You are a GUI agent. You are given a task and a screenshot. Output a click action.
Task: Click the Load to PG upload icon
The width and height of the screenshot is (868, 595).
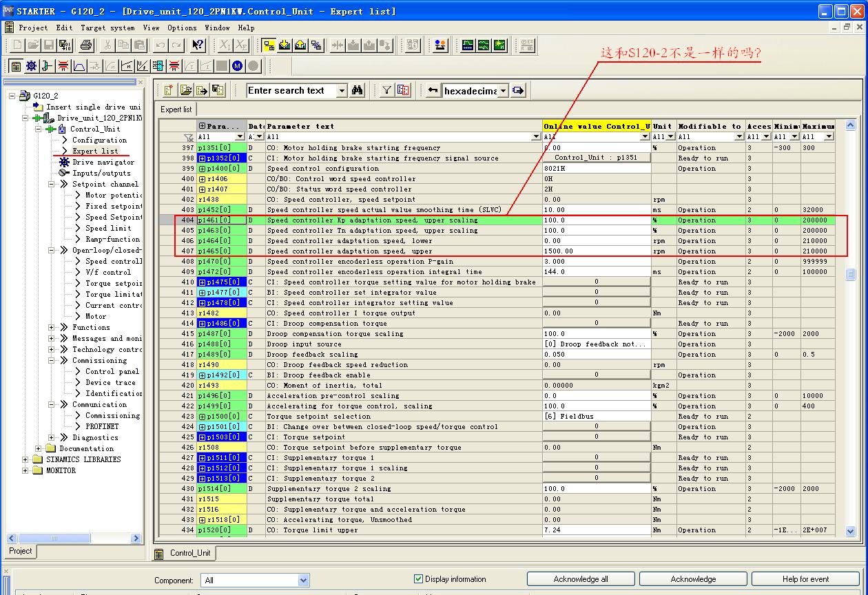pos(300,45)
